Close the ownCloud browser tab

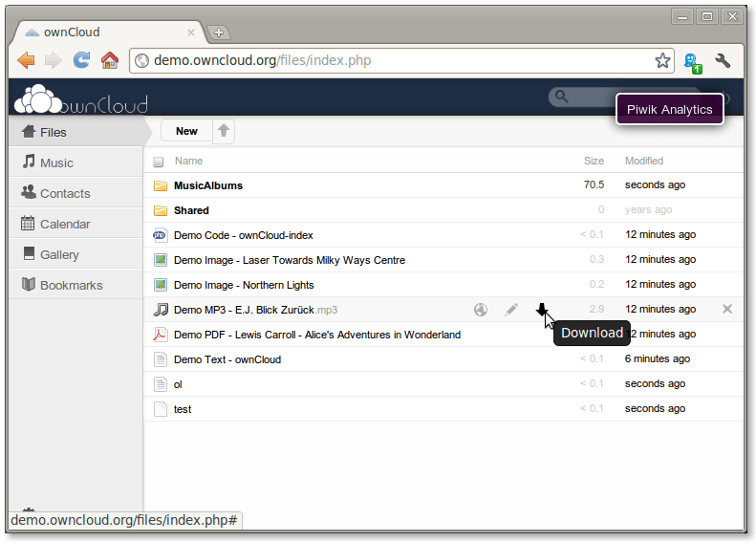[191, 33]
